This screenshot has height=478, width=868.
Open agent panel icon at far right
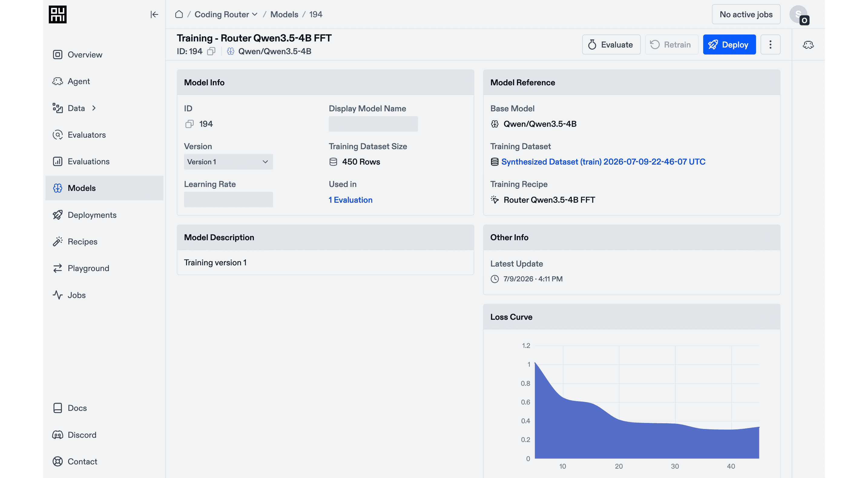pos(808,44)
